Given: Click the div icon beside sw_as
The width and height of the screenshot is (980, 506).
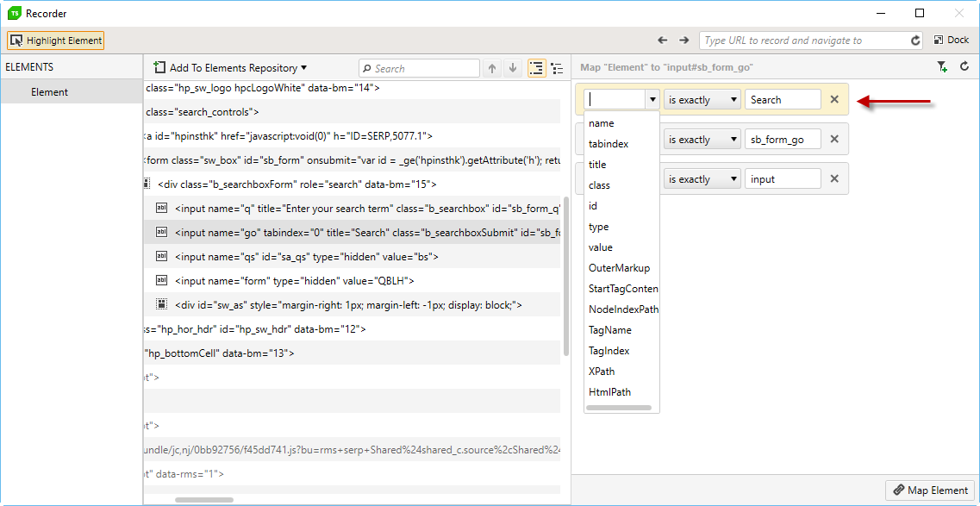Looking at the screenshot, I should coord(161,305).
